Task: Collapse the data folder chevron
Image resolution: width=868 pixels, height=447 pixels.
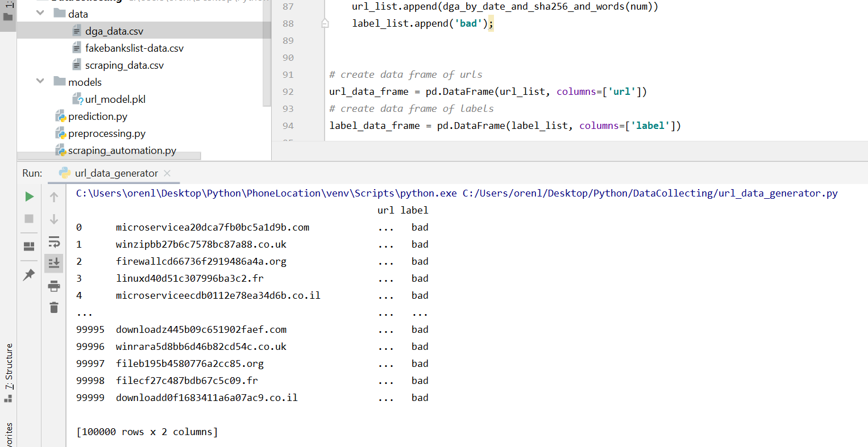Action: pyautogui.click(x=40, y=13)
